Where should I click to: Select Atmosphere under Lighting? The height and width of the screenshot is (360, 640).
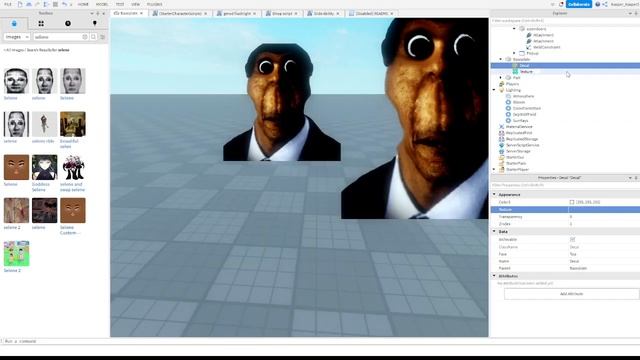523,96
